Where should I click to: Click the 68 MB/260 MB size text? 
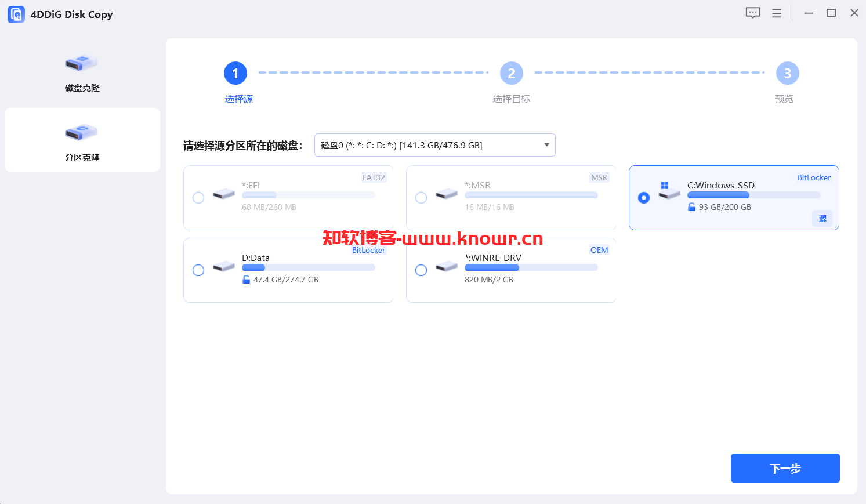tap(269, 207)
